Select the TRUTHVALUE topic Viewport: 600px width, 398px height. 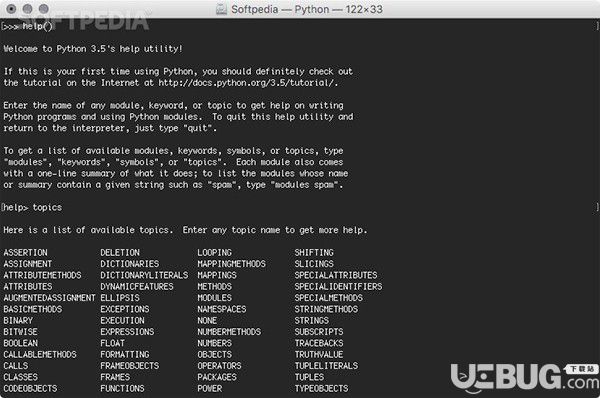click(x=319, y=354)
